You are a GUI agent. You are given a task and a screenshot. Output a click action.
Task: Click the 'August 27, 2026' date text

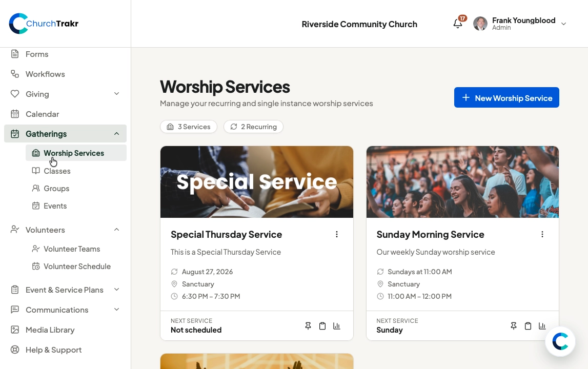point(208,272)
